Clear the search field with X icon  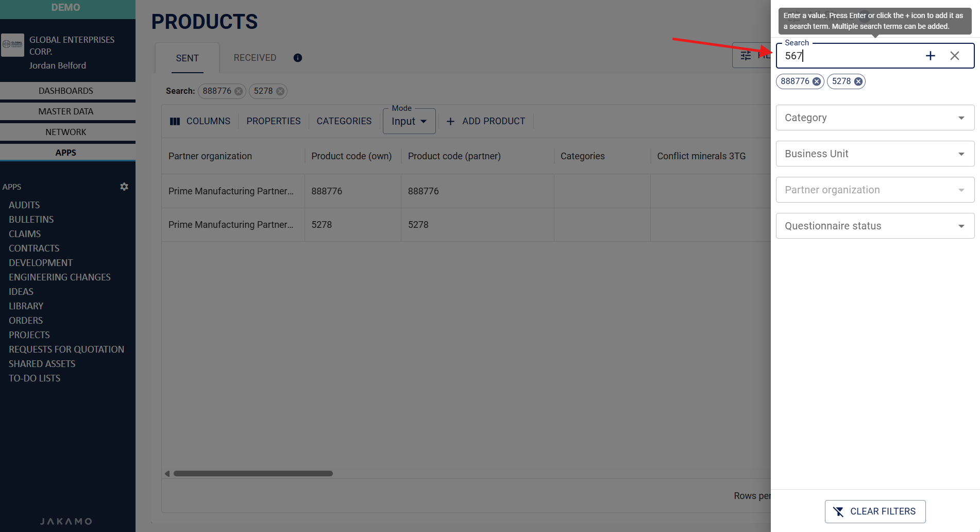tap(954, 56)
